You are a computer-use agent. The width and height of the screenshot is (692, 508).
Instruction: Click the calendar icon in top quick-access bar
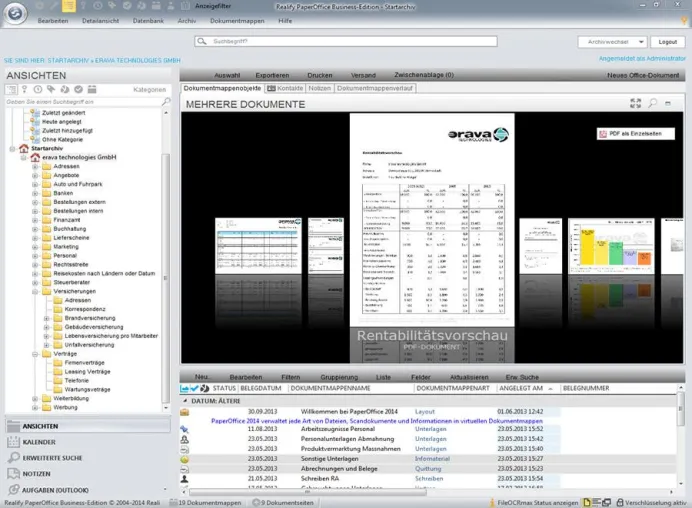tap(156, 6)
